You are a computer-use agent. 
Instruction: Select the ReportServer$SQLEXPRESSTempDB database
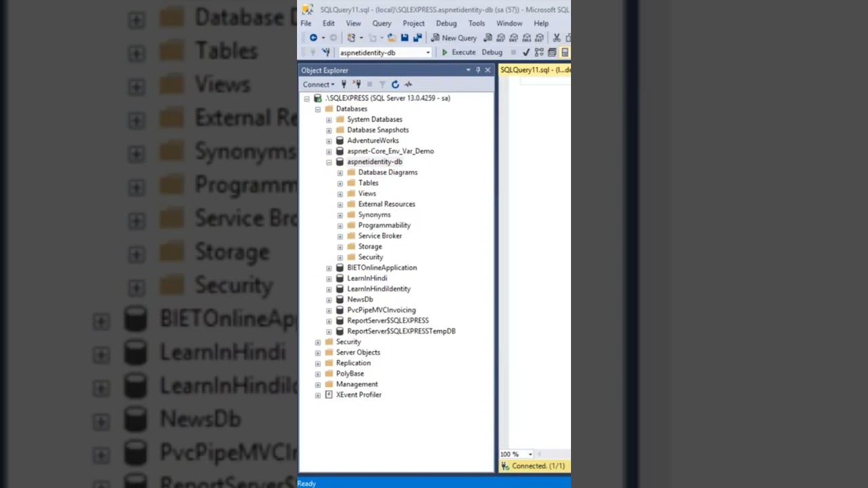(x=401, y=331)
